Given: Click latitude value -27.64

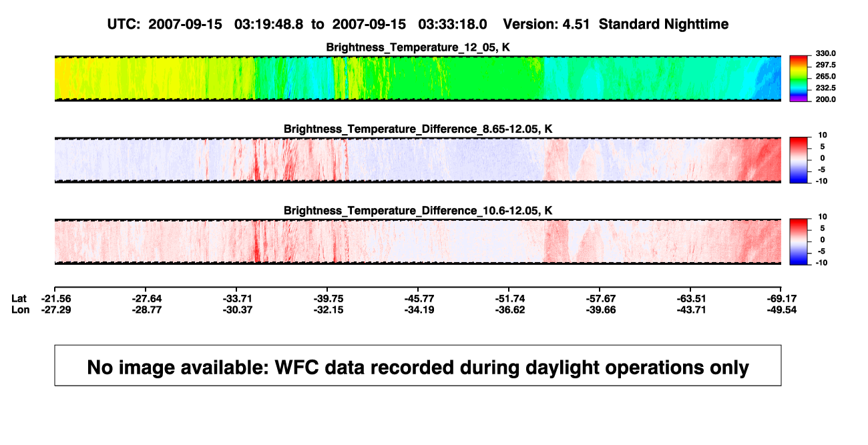Looking at the screenshot, I should tap(147, 298).
